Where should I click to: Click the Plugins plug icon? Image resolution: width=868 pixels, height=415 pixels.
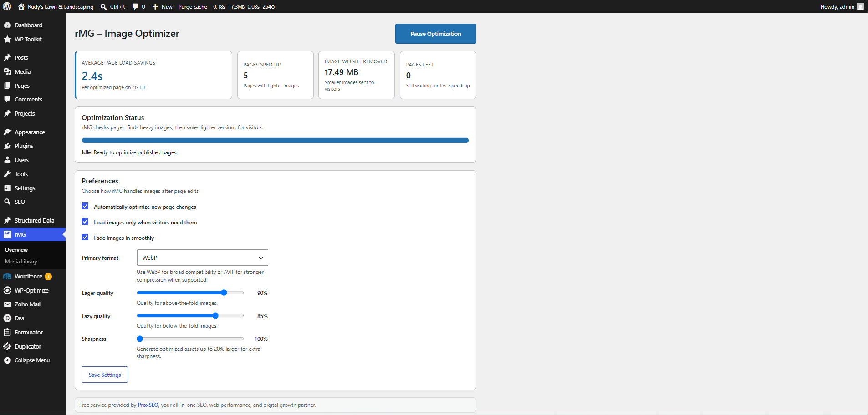click(7, 146)
